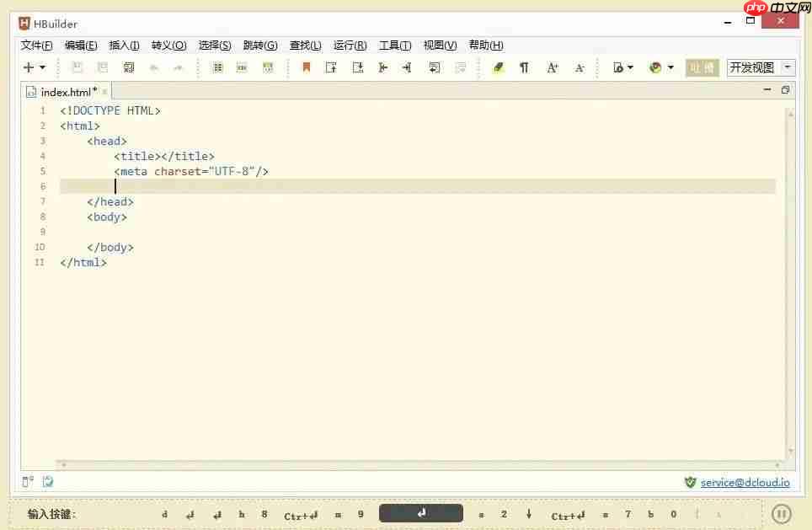The height and width of the screenshot is (530, 812).
Task: Click line number 9 in gutter
Action: click(x=42, y=232)
